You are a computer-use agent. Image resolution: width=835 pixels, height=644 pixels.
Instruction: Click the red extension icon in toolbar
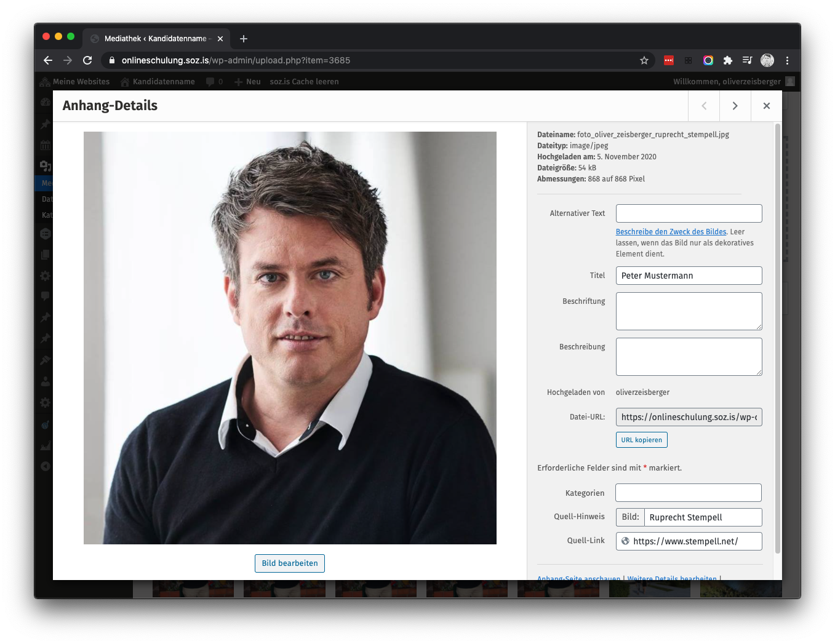(x=669, y=60)
